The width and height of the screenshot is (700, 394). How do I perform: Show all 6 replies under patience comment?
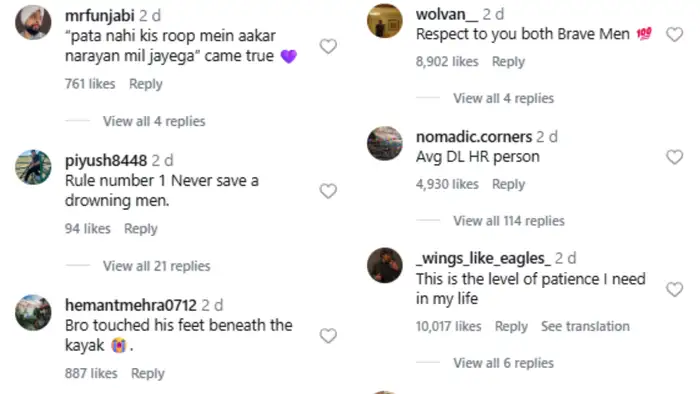click(x=504, y=363)
